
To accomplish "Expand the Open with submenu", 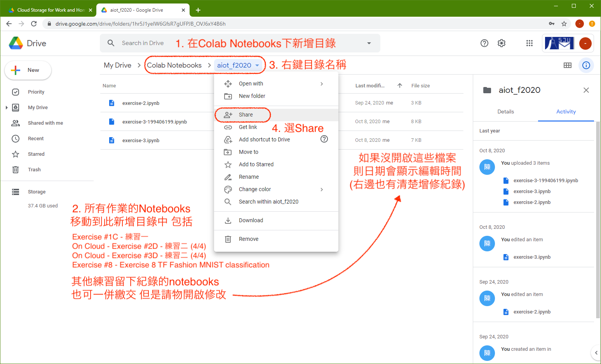I will (x=322, y=84).
